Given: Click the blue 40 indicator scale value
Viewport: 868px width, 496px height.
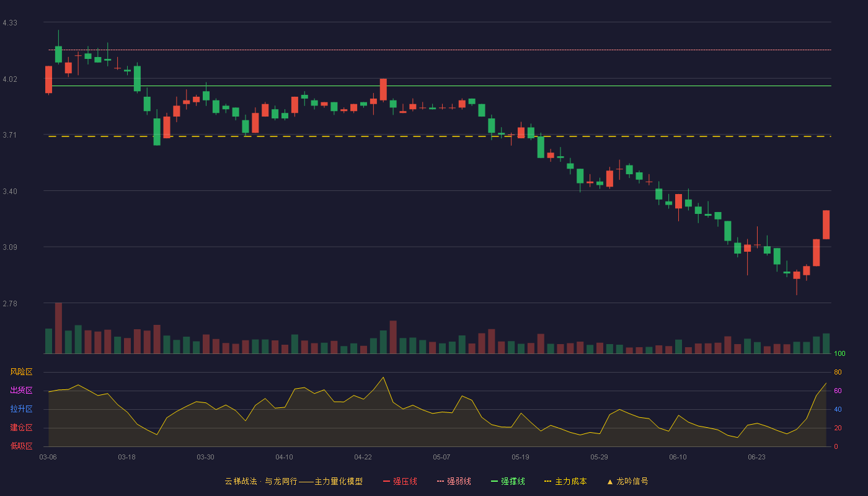Looking at the screenshot, I should (x=838, y=409).
